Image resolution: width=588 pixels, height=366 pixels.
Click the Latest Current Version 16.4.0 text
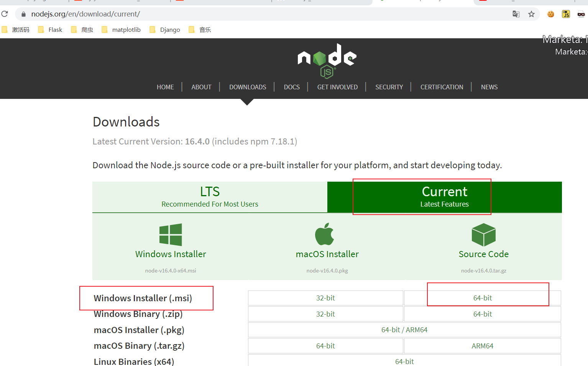tap(195, 141)
